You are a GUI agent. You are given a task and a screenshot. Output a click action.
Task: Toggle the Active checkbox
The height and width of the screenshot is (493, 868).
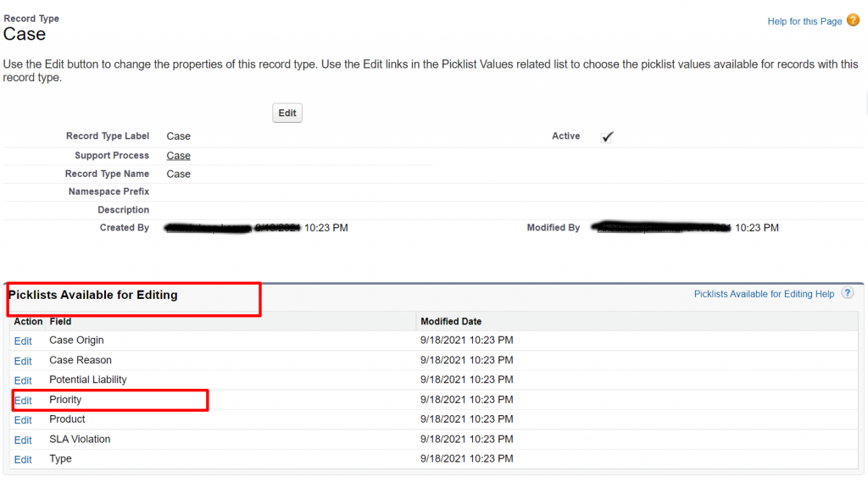click(607, 136)
